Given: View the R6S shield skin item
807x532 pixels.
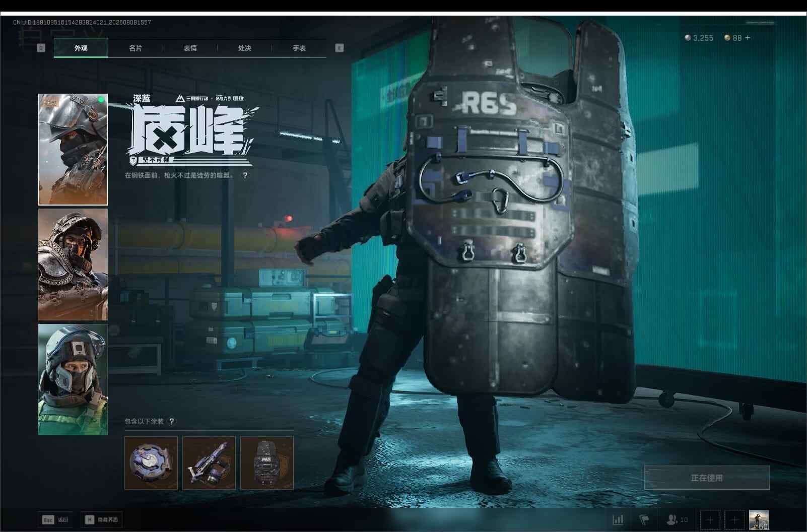Looking at the screenshot, I should tap(267, 463).
